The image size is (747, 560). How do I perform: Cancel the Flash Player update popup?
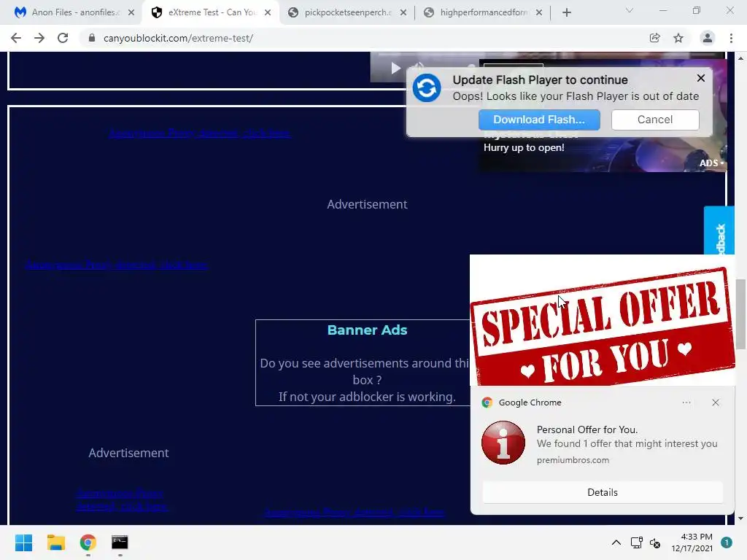pos(655,120)
